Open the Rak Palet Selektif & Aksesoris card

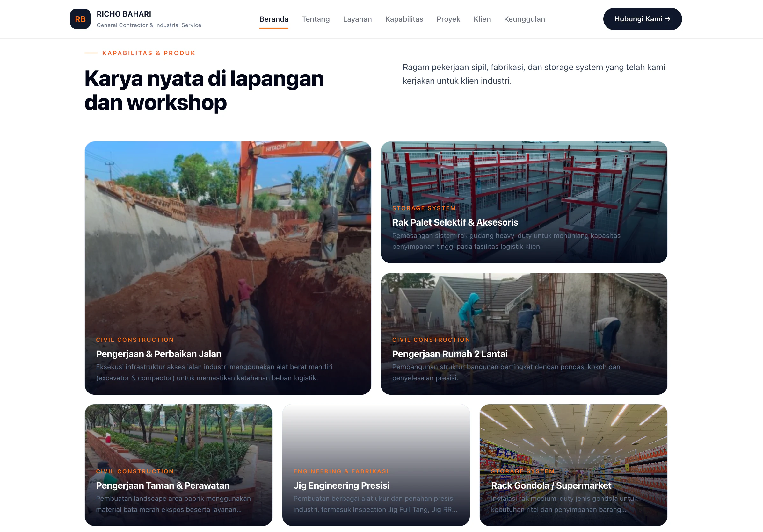(x=524, y=202)
